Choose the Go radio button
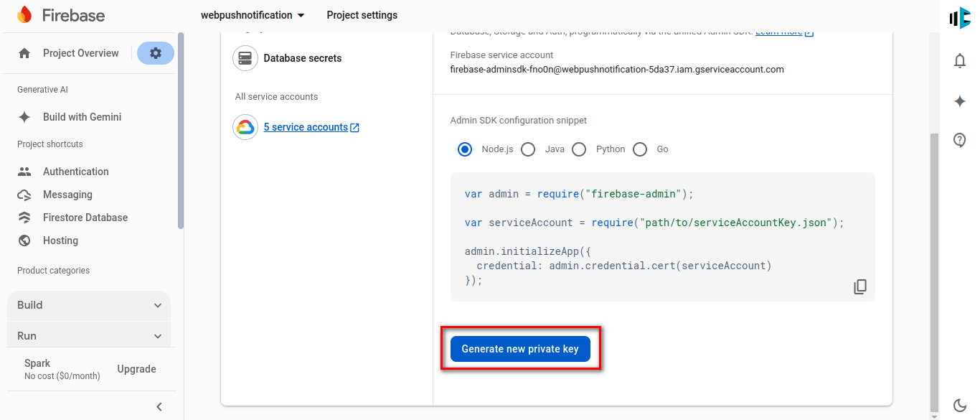 [640, 149]
